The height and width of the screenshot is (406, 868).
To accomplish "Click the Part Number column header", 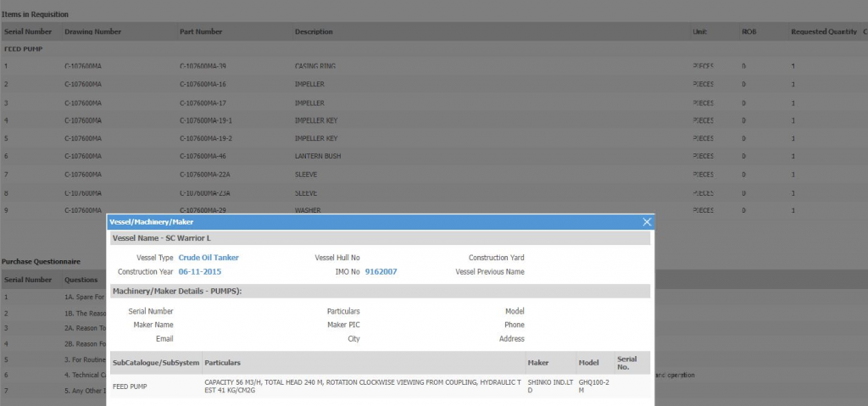I will coord(201,32).
